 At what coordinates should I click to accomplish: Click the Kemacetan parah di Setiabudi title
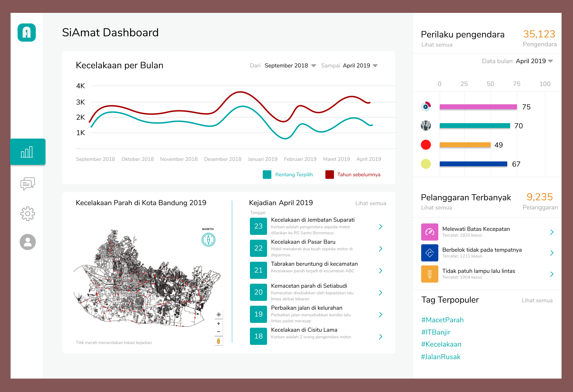309,286
